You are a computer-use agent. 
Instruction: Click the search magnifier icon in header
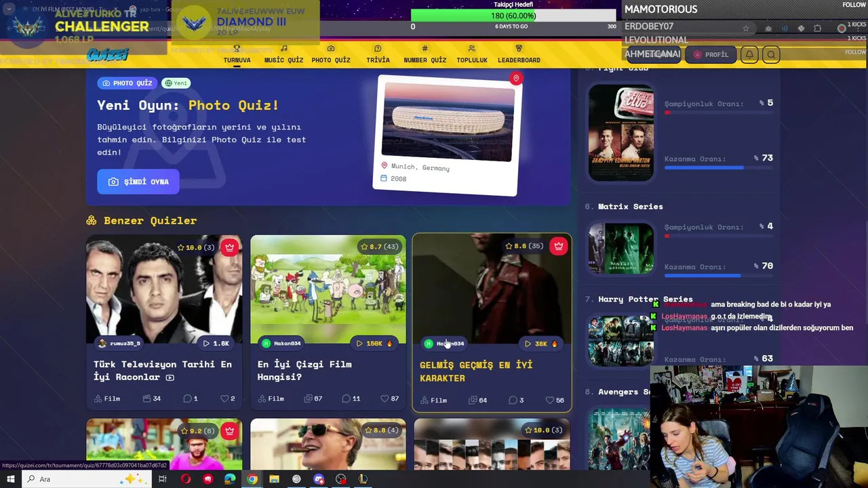pyautogui.click(x=771, y=54)
